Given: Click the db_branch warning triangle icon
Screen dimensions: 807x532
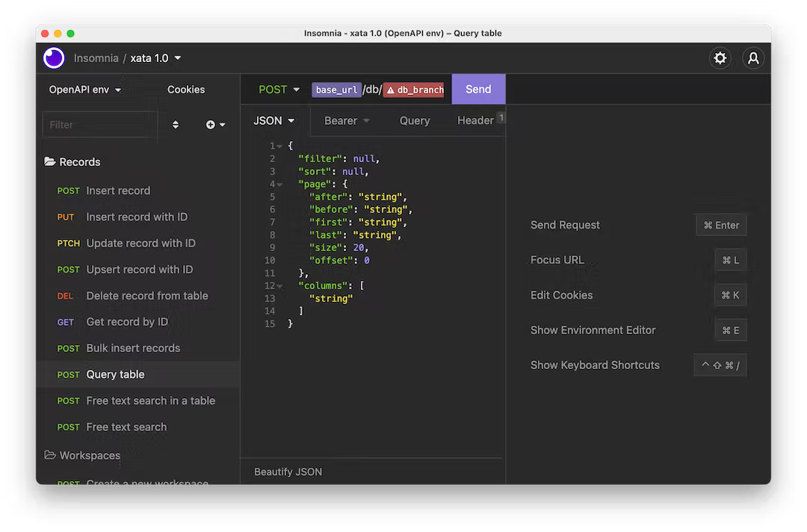Looking at the screenshot, I should point(391,90).
